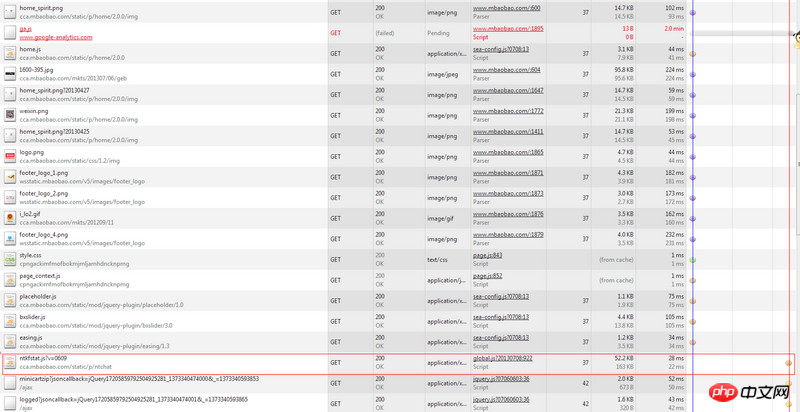
Task: Open initiator link page.js:852
Action: 488,276
